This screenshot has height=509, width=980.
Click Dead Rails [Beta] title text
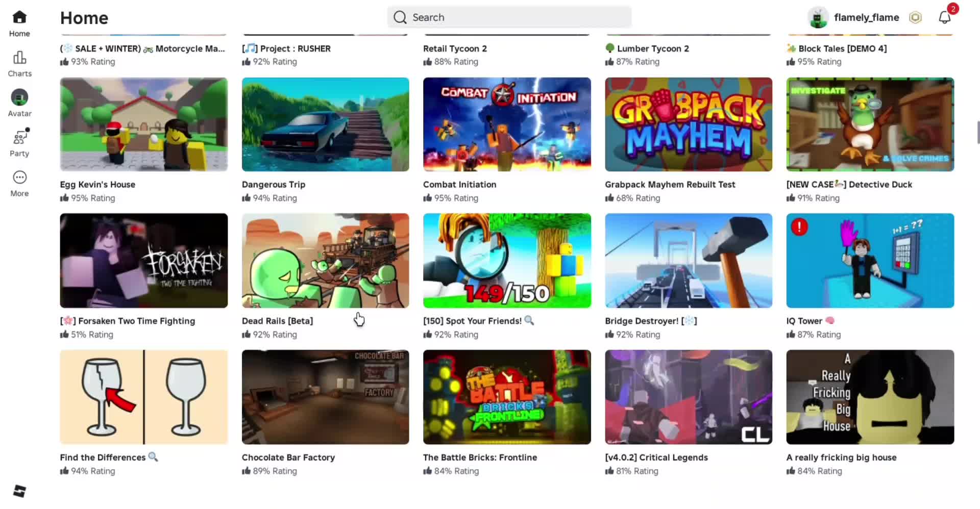coord(278,321)
